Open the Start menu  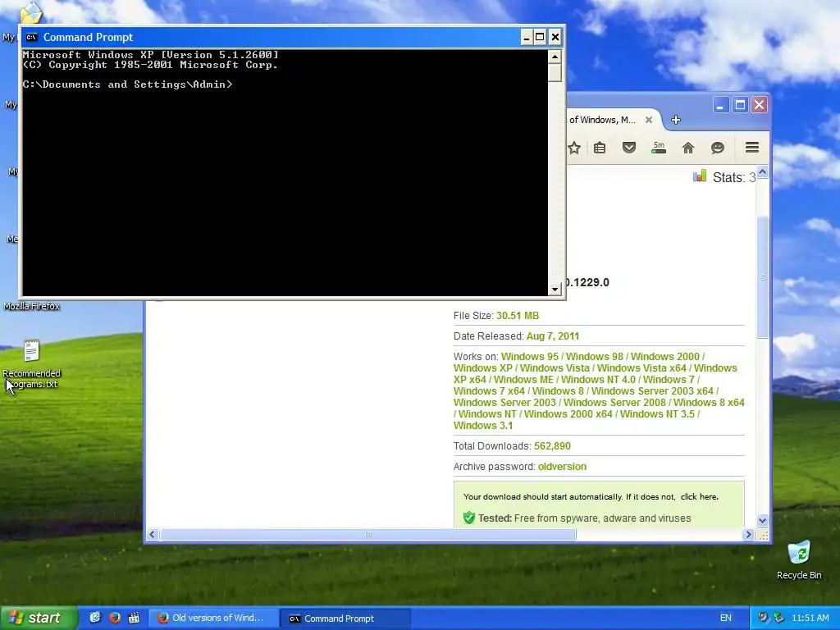coord(39,619)
